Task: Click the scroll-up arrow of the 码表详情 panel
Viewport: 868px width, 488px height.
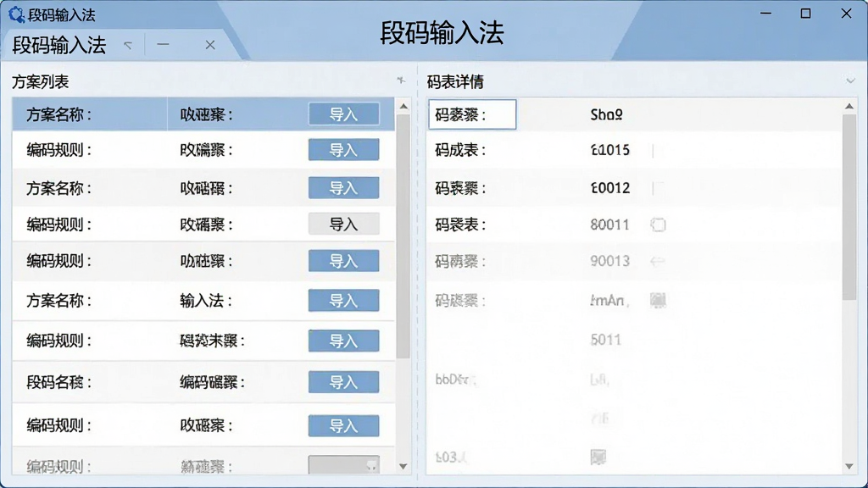Action: tap(849, 106)
